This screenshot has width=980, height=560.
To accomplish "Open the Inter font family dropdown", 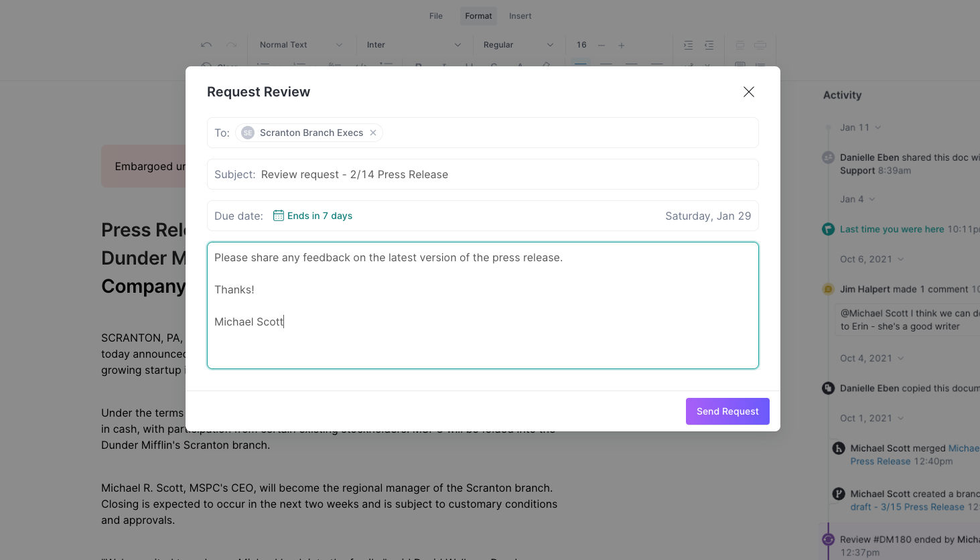I will 414,44.
